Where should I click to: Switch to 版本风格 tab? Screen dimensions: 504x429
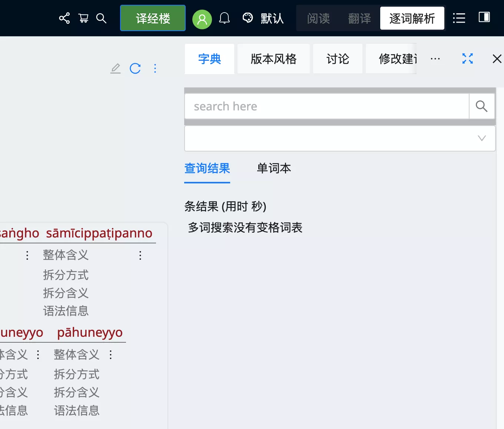coord(273,59)
